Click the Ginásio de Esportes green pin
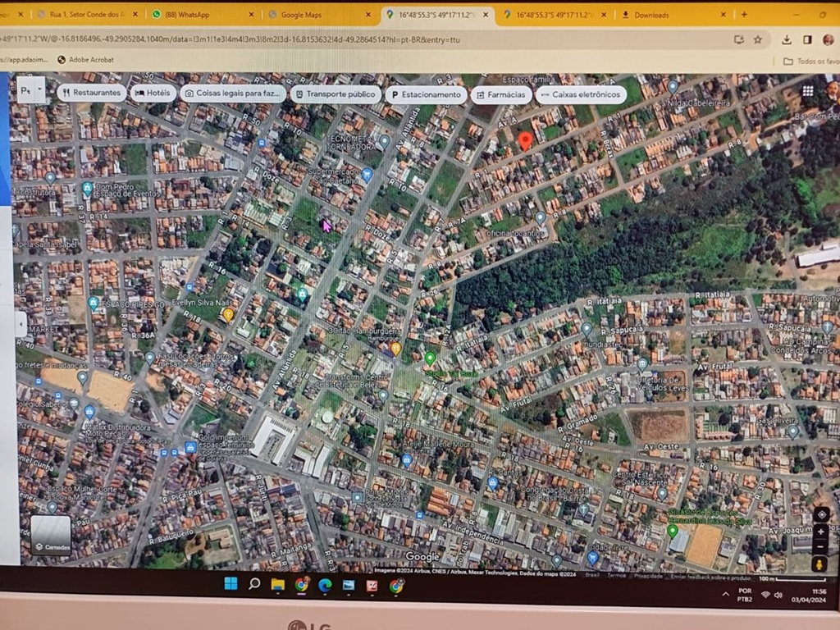The height and width of the screenshot is (630, 840). tap(673, 532)
